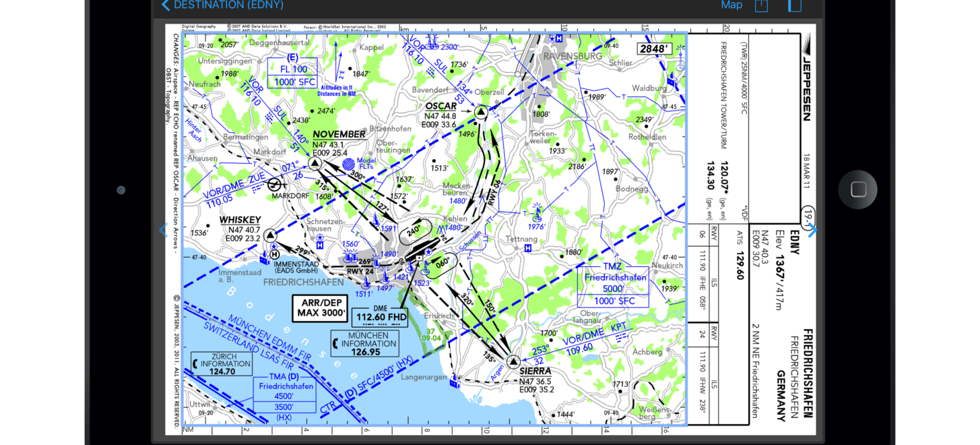Tap the RWY 24 label on map
This screenshot has height=445, width=980.
pyautogui.click(x=360, y=272)
